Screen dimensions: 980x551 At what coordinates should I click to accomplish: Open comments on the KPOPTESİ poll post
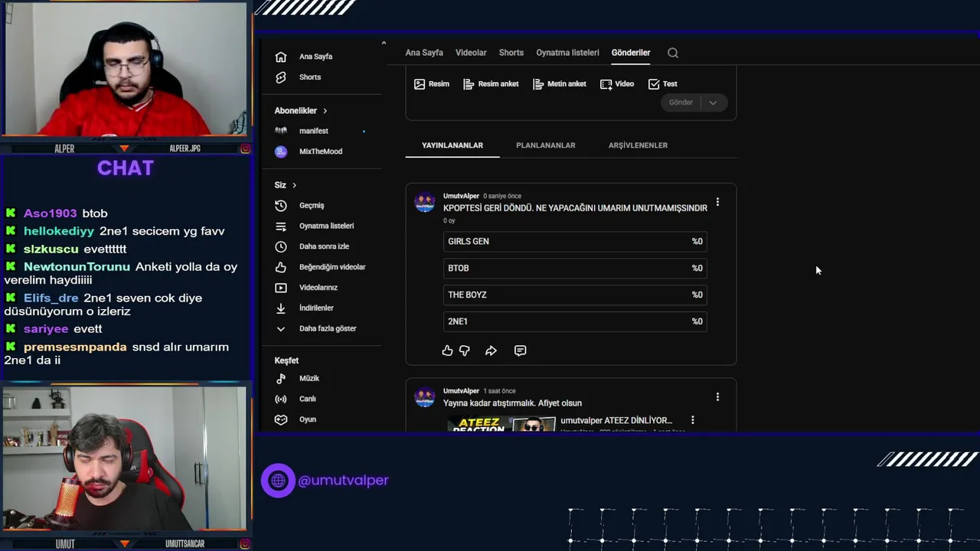click(x=521, y=350)
